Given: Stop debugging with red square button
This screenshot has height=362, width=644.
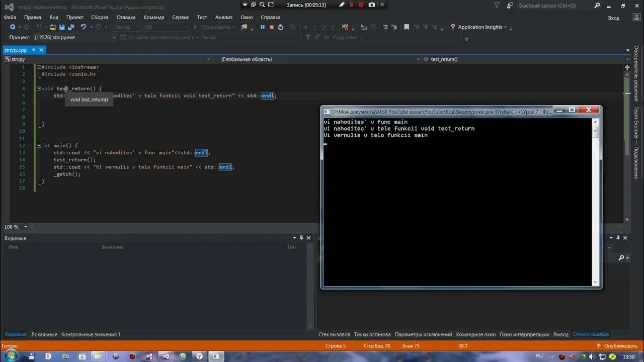Looking at the screenshot, I should pyautogui.click(x=272, y=27).
